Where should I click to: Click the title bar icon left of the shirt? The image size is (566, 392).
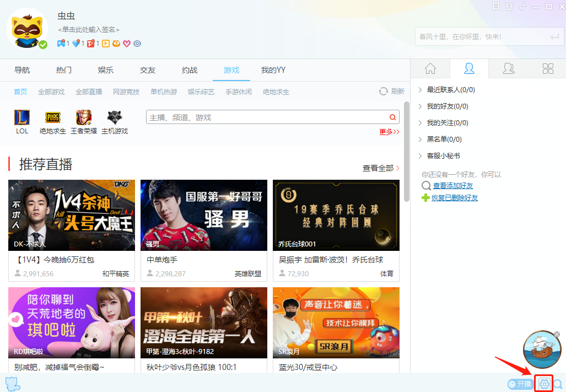497,7
